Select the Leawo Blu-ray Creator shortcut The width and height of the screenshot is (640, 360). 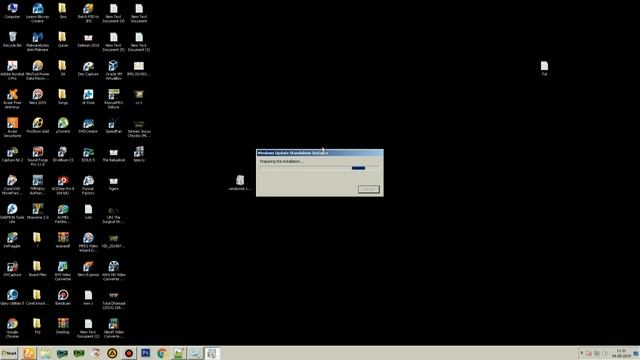[x=38, y=13]
